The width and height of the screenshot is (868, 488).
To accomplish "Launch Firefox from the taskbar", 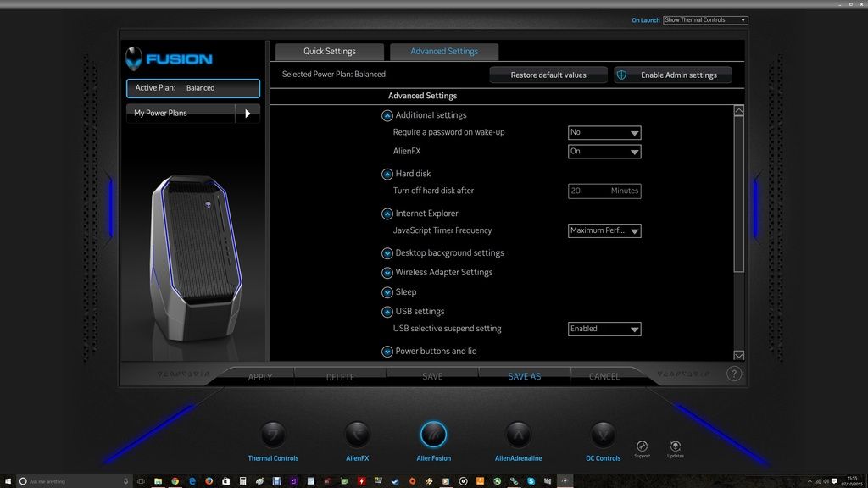I will click(209, 481).
